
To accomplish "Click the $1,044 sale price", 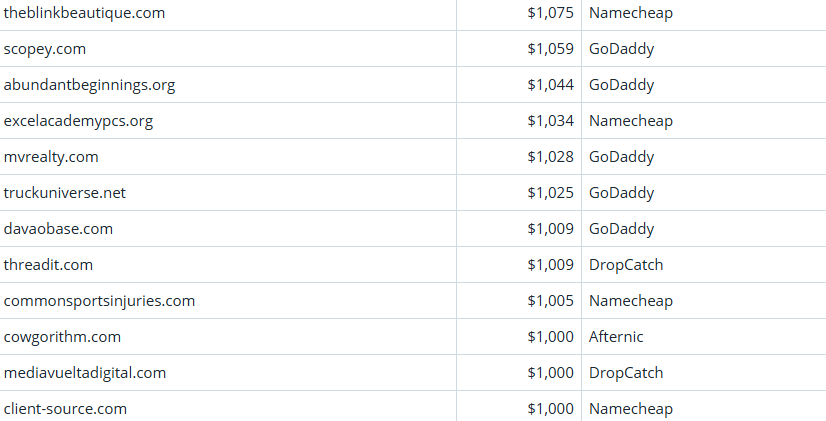I will click(x=550, y=85).
